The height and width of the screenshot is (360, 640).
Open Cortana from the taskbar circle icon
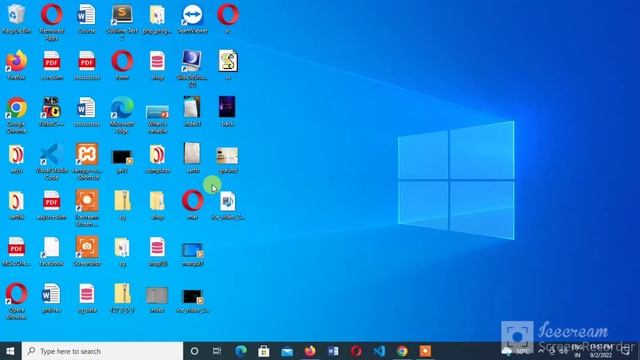click(x=194, y=351)
